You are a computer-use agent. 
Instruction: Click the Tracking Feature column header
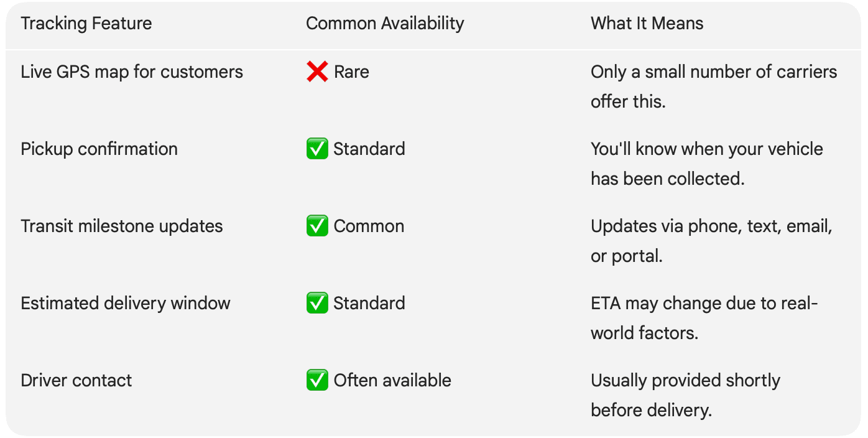tap(86, 24)
